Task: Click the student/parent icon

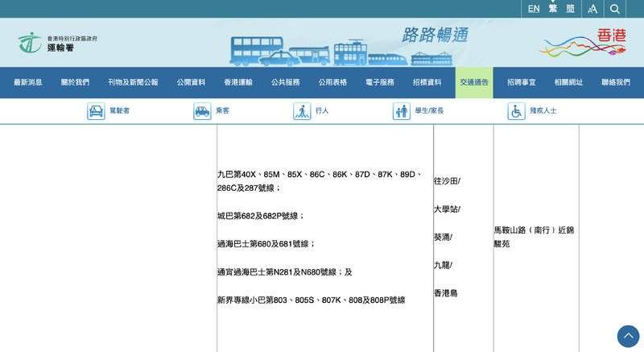Action: click(401, 111)
